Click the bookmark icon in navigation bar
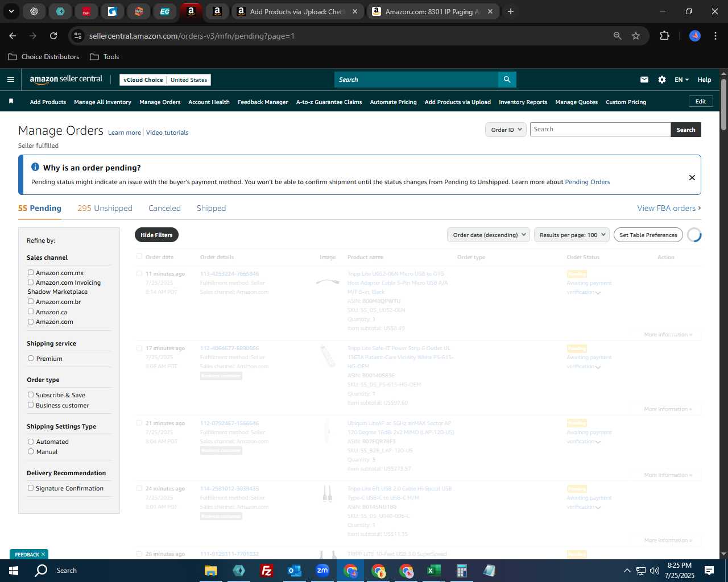This screenshot has height=582, width=728. [x=11, y=101]
